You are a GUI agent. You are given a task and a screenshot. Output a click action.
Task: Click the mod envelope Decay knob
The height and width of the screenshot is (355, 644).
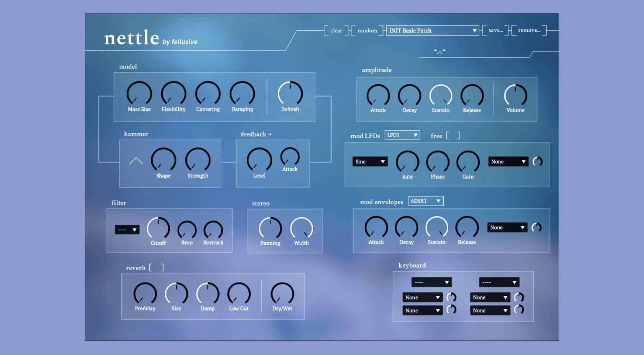[406, 228]
